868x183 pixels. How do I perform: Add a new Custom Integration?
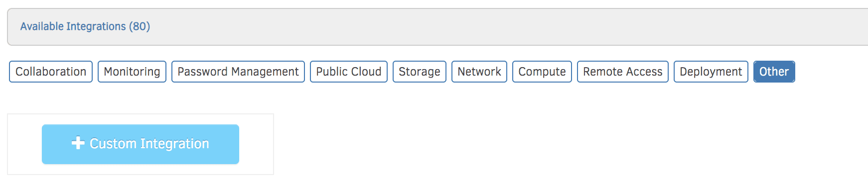[x=141, y=144]
